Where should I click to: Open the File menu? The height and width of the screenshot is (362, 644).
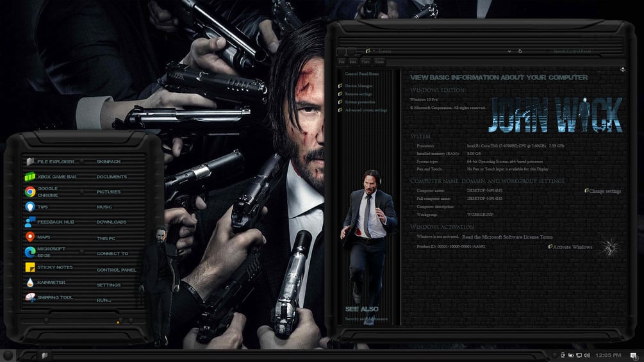342,62
